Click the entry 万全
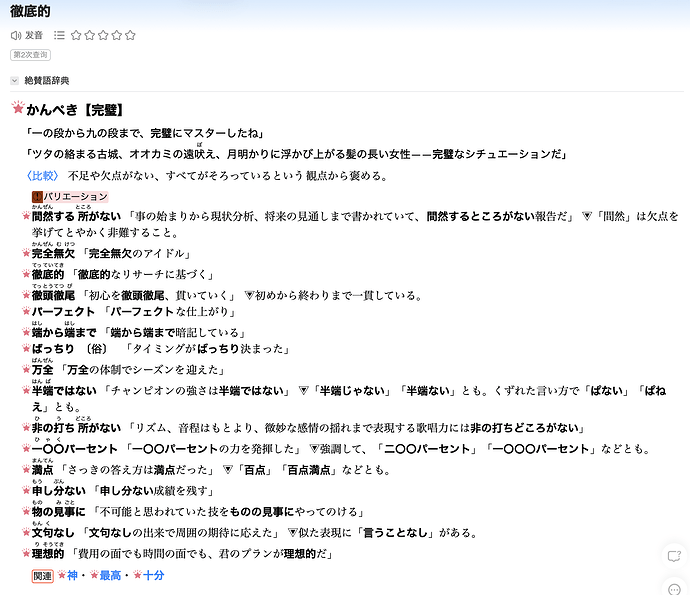Screen dimensions: 690x595 (42, 370)
